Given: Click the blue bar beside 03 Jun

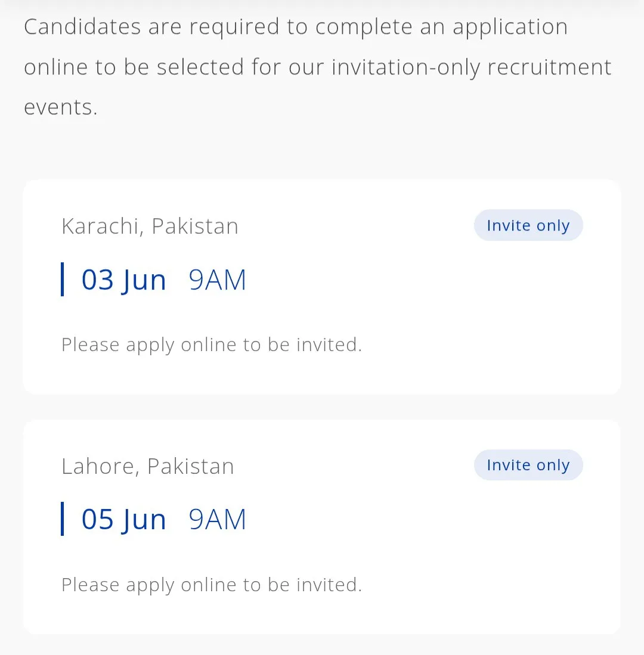Looking at the screenshot, I should (62, 279).
